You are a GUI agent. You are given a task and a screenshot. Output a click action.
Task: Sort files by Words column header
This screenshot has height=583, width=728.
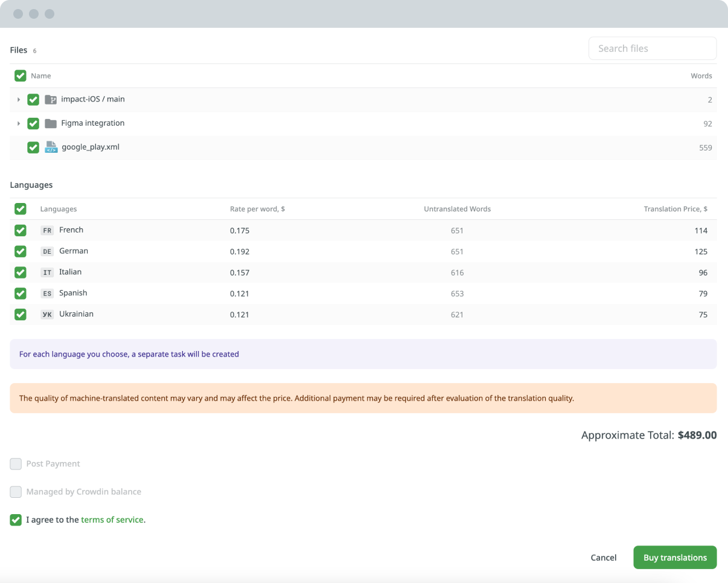coord(701,76)
